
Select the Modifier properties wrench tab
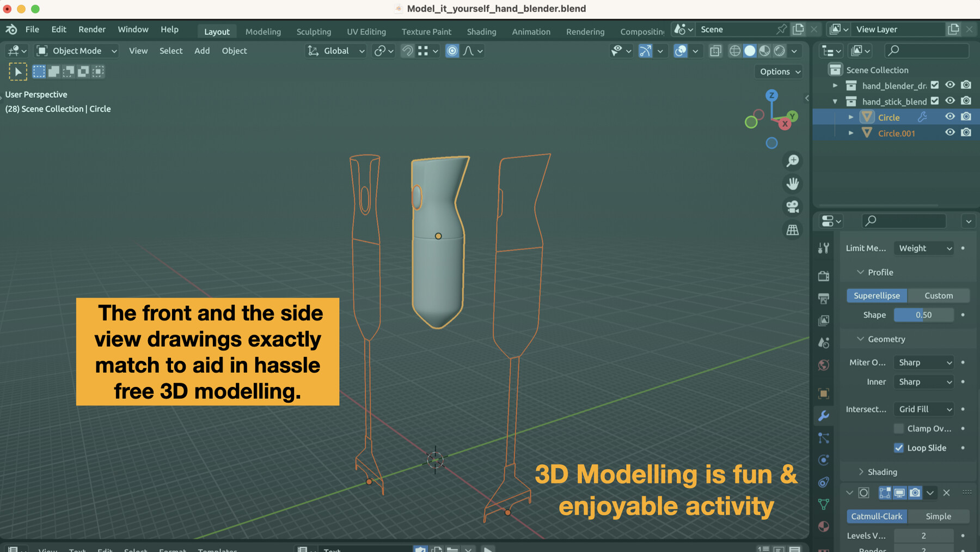[823, 415]
